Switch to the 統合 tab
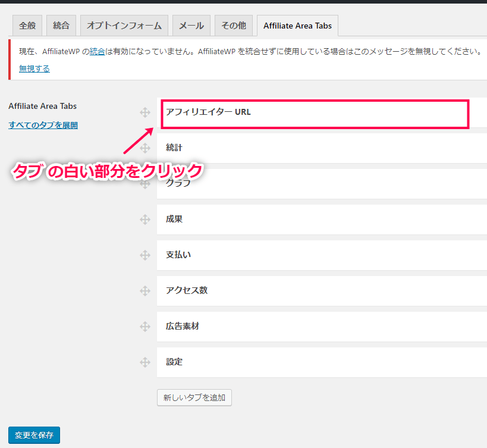 tap(61, 26)
